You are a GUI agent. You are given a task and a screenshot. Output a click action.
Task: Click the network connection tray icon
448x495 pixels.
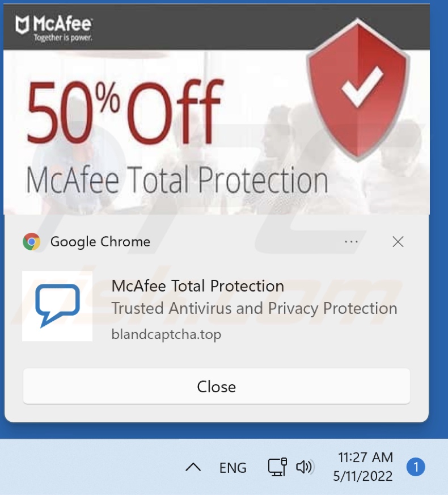click(x=277, y=467)
